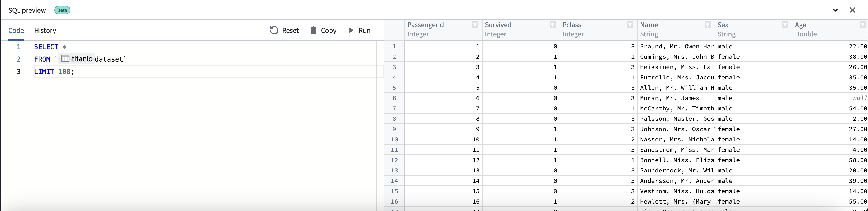Click the PassengerId cell 12
This screenshot has height=211, width=868.
click(x=443, y=160)
